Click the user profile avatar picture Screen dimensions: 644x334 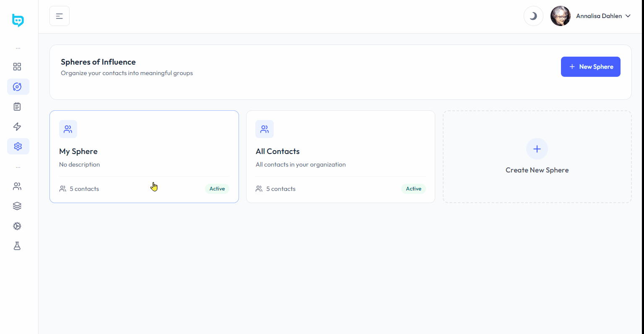[x=560, y=16]
